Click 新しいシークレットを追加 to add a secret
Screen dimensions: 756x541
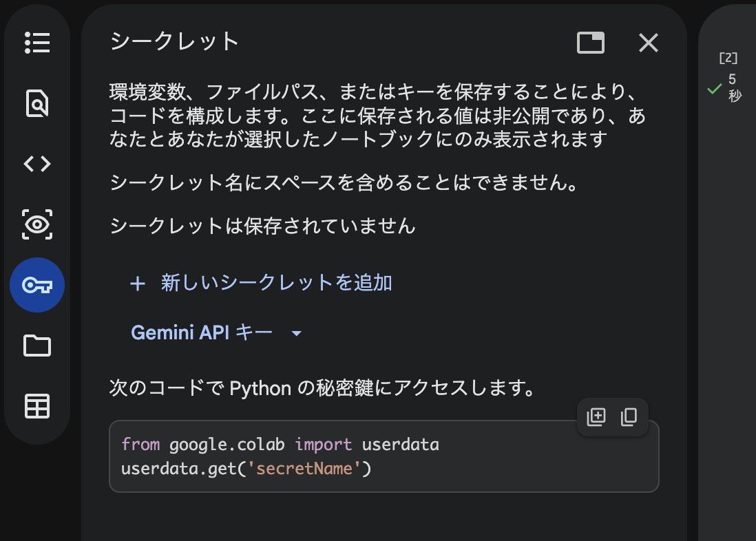tap(262, 282)
